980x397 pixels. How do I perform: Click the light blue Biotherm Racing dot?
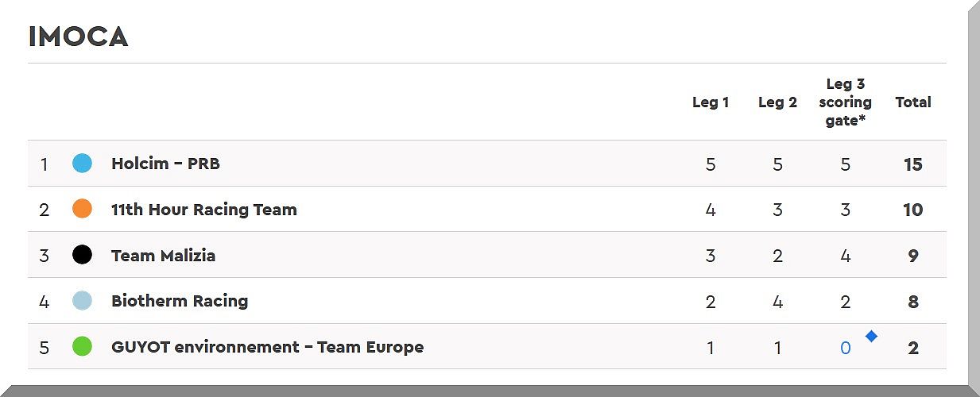click(x=82, y=301)
